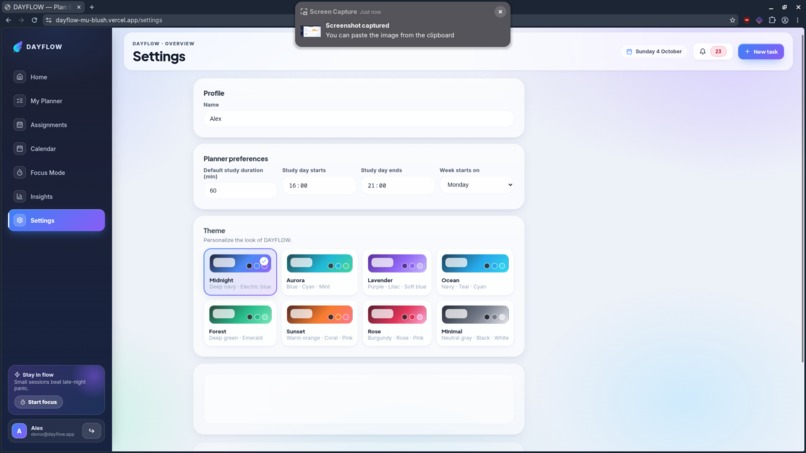Open the My Planner page

56,101
